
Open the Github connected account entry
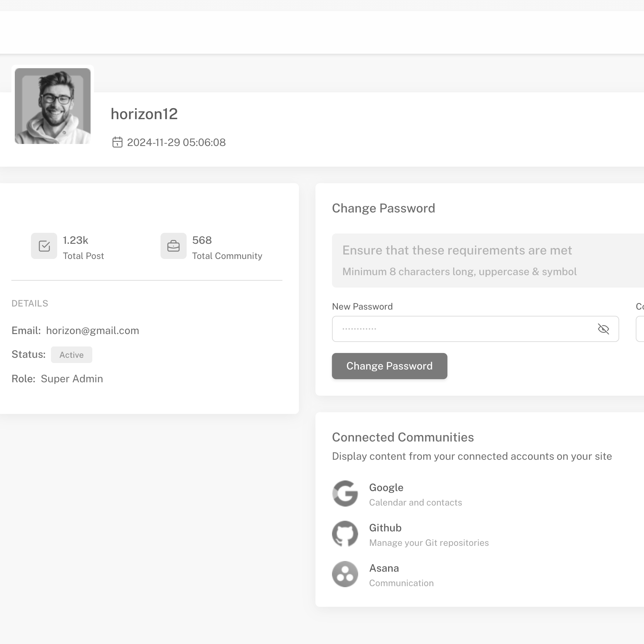(x=385, y=528)
